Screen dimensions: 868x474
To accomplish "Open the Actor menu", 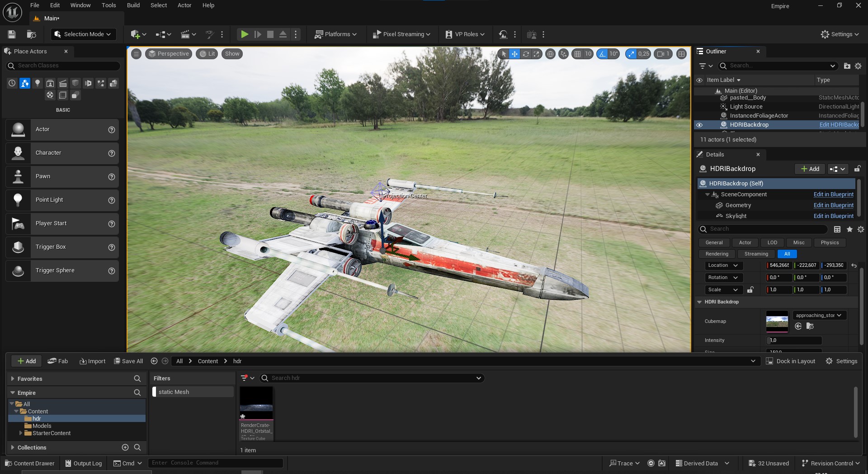I will point(184,5).
